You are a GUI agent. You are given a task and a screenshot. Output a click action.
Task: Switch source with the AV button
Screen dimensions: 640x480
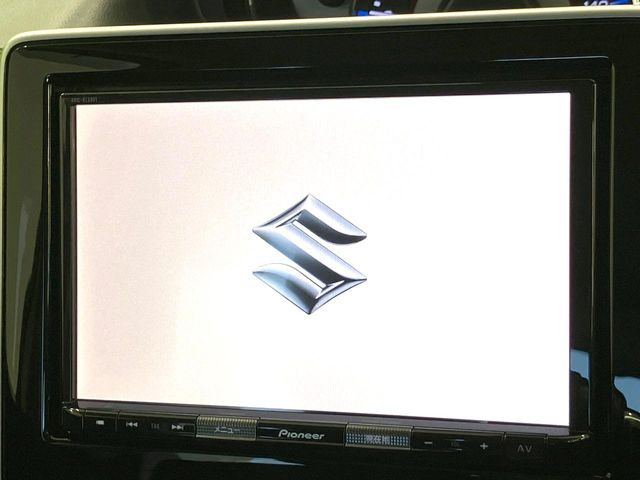[x=524, y=449]
